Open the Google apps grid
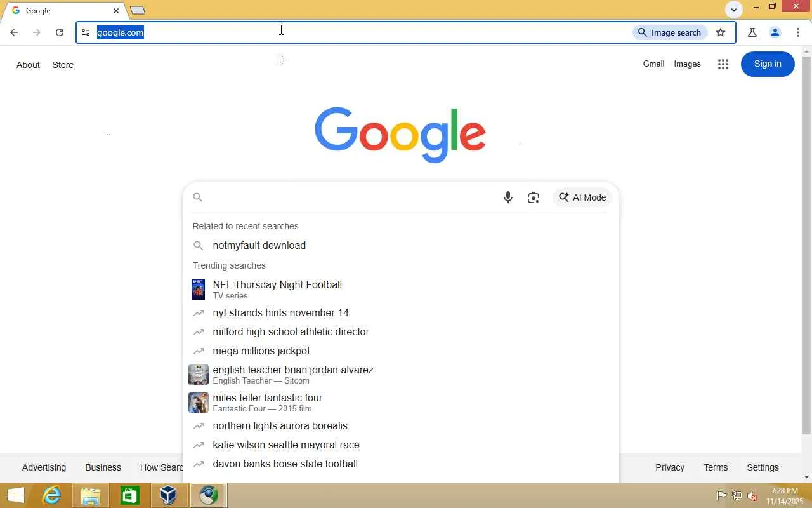The height and width of the screenshot is (508, 812). click(x=723, y=64)
